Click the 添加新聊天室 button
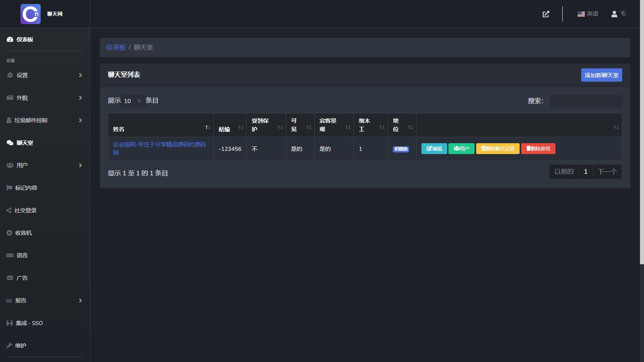The height and width of the screenshot is (362, 644). [601, 75]
